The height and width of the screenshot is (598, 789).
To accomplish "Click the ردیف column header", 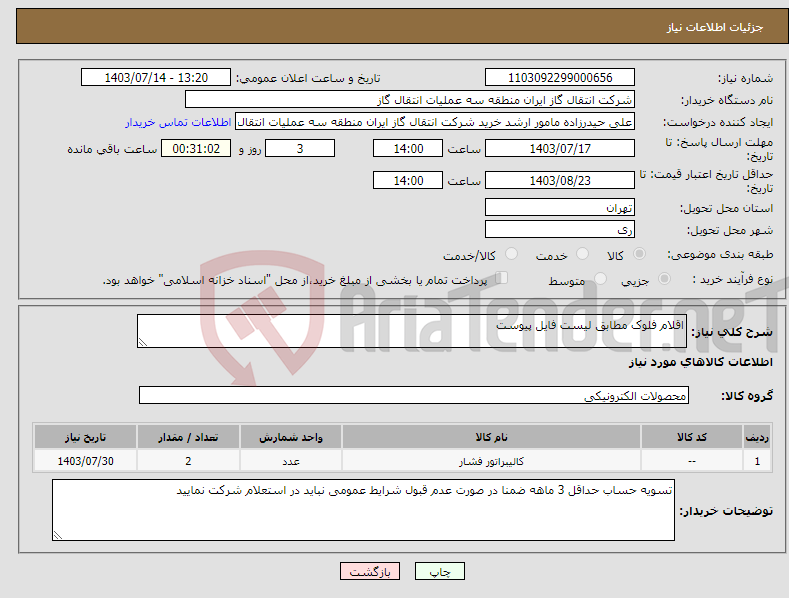I will [757, 437].
